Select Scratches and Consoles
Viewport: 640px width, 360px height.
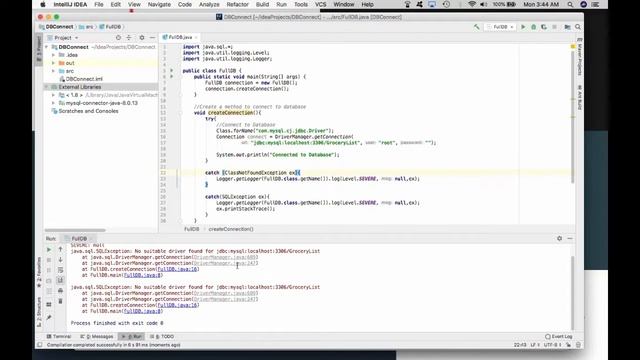[x=85, y=111]
